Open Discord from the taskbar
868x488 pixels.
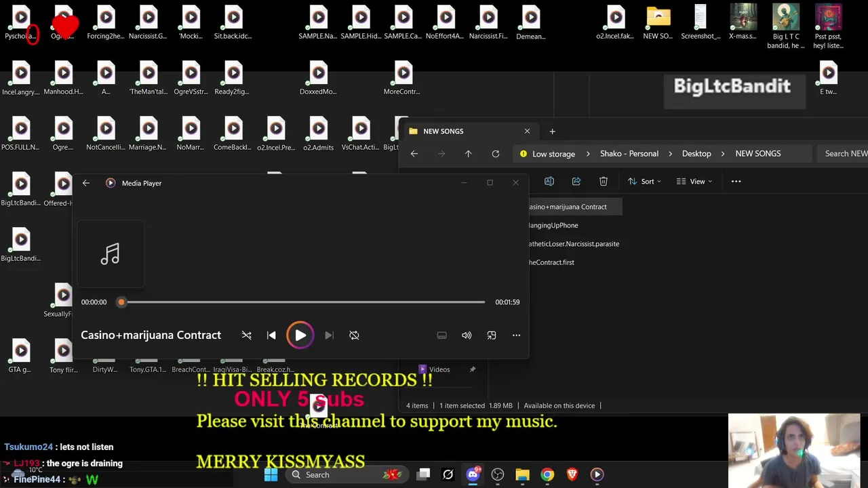473,474
